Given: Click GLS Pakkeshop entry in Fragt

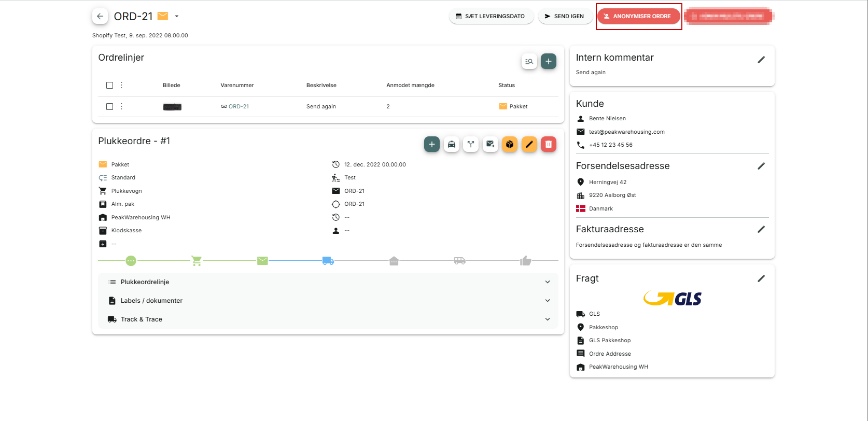Looking at the screenshot, I should point(610,340).
